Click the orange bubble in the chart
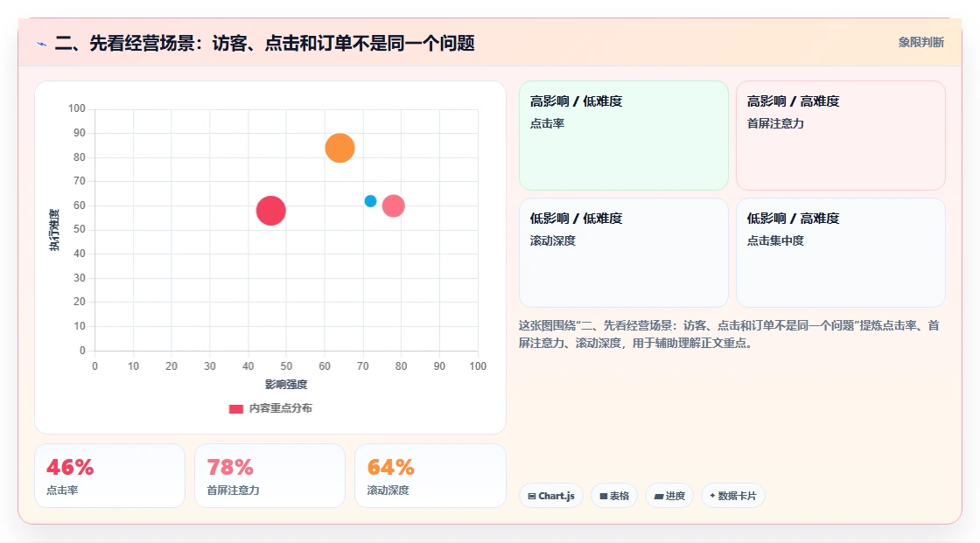 (x=340, y=148)
